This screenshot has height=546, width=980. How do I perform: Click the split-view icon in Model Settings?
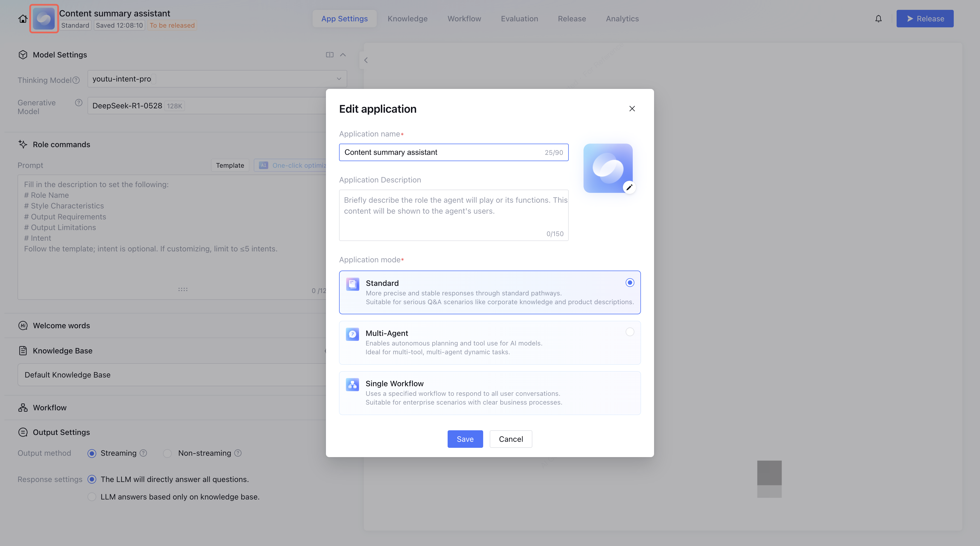(329, 55)
